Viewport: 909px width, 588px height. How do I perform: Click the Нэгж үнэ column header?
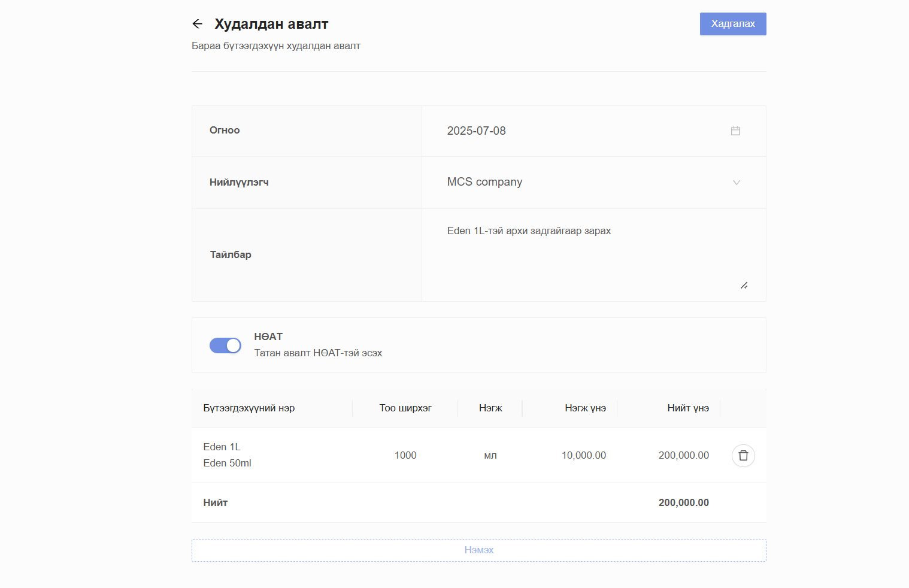click(x=585, y=408)
